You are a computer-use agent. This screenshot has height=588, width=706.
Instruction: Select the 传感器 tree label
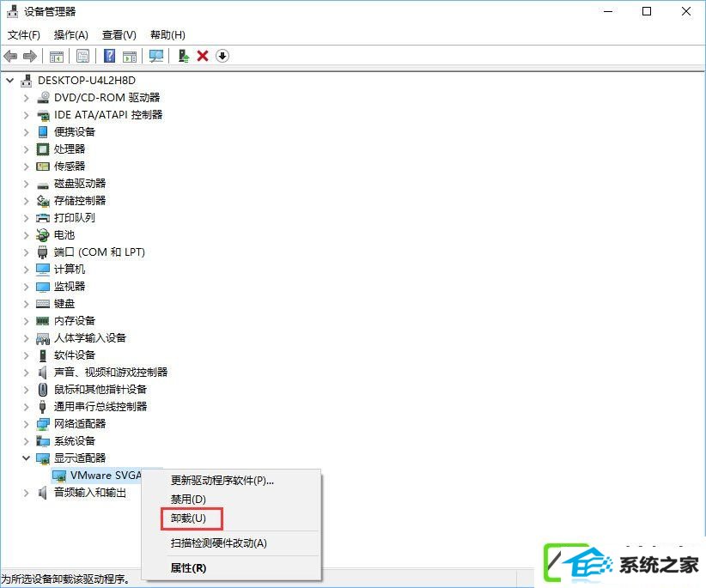point(70,167)
